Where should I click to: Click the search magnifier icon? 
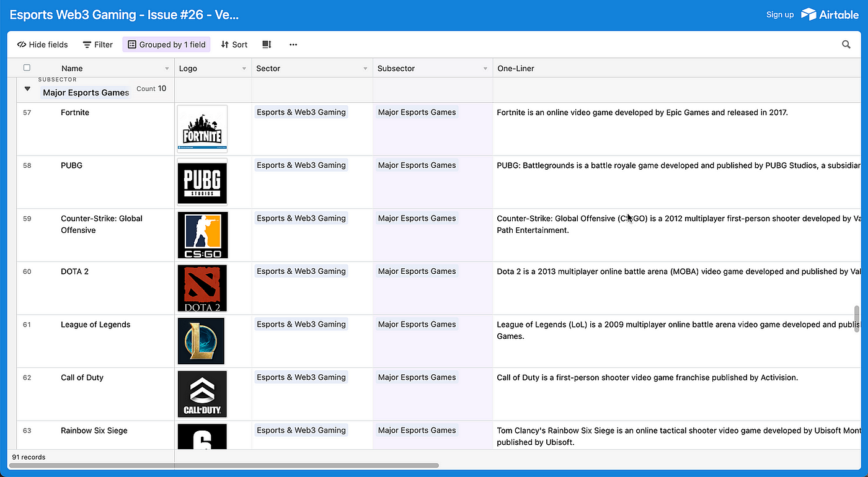846,45
